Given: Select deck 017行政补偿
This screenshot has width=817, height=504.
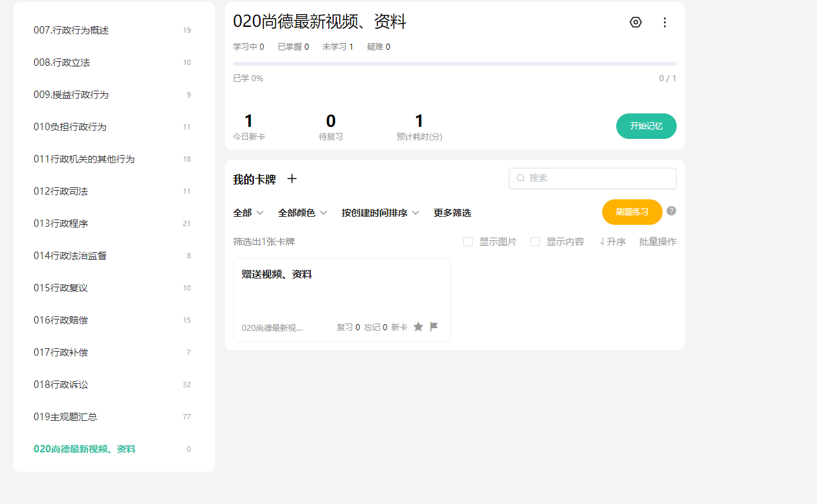Looking at the screenshot, I should click(x=114, y=352).
